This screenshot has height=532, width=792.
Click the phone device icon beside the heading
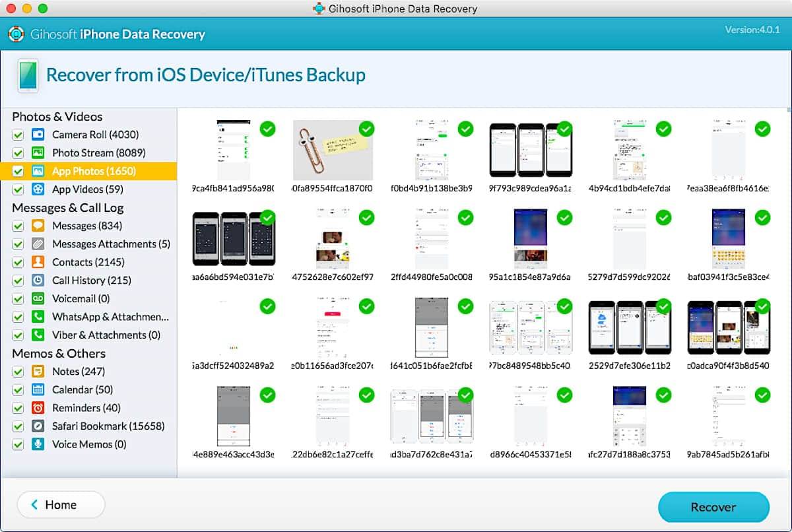[28, 76]
